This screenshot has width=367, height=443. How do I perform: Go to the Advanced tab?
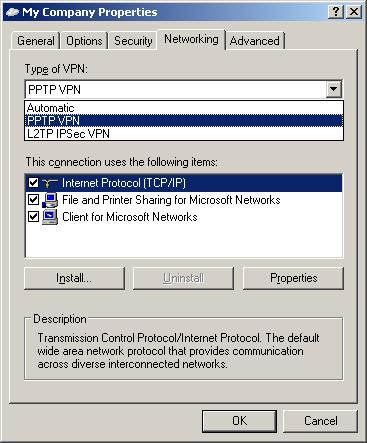pyautogui.click(x=255, y=41)
